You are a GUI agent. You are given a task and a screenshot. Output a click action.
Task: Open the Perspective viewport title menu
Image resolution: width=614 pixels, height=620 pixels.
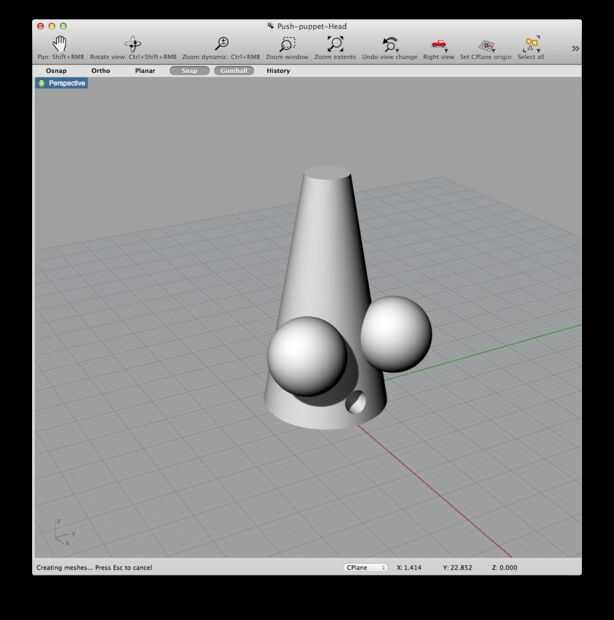(x=62, y=83)
